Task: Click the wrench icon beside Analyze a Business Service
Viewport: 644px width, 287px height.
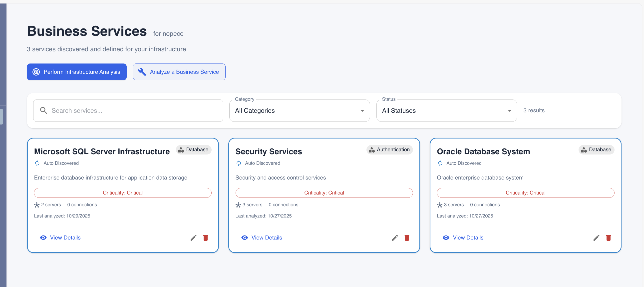Action: click(x=142, y=72)
